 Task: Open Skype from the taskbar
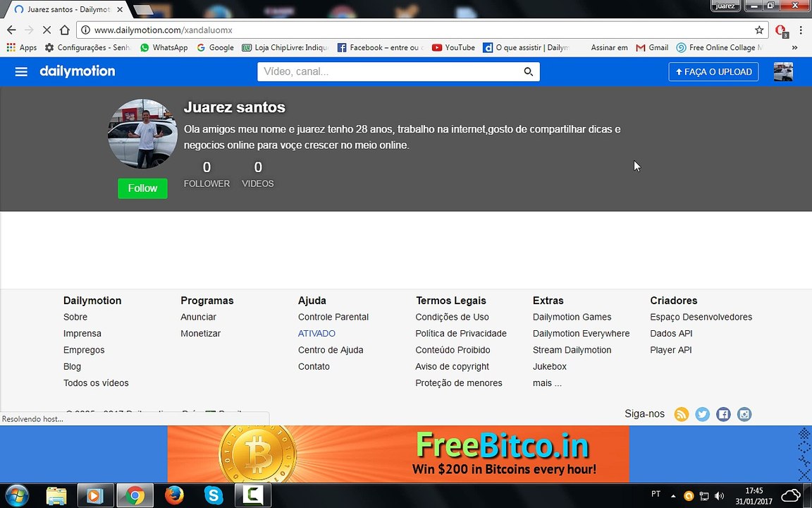tap(214, 496)
